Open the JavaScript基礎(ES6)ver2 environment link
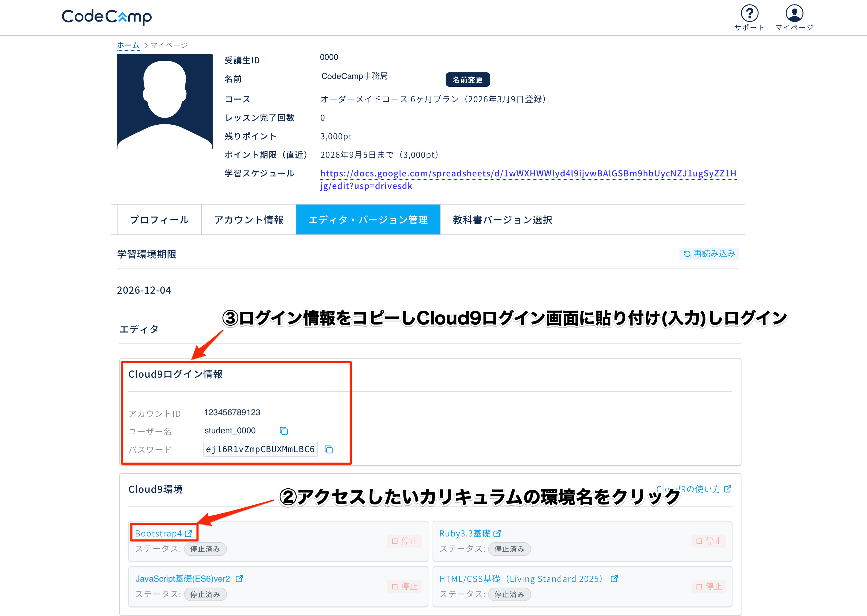867x616 pixels. point(183,579)
